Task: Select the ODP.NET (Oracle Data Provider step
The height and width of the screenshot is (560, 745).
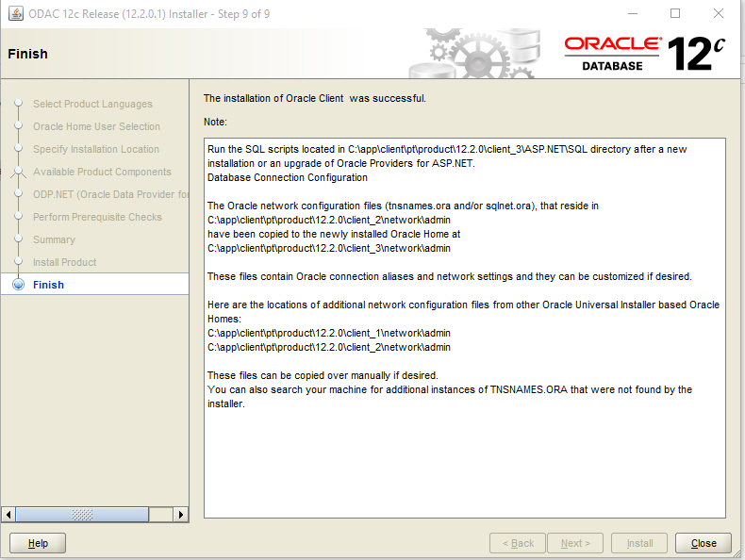Action: click(110, 194)
